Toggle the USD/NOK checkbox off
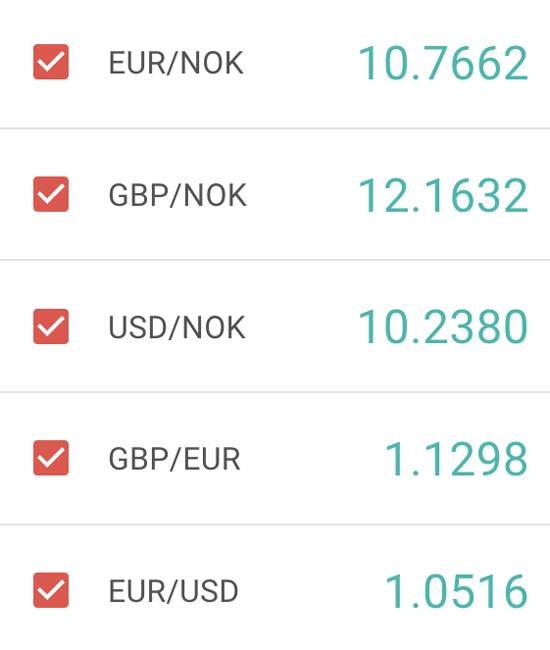This screenshot has width=550, height=650. [x=51, y=326]
